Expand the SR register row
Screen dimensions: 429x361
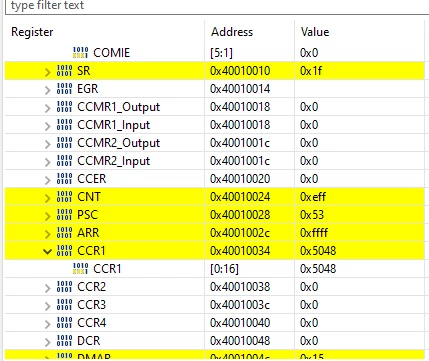pos(48,71)
